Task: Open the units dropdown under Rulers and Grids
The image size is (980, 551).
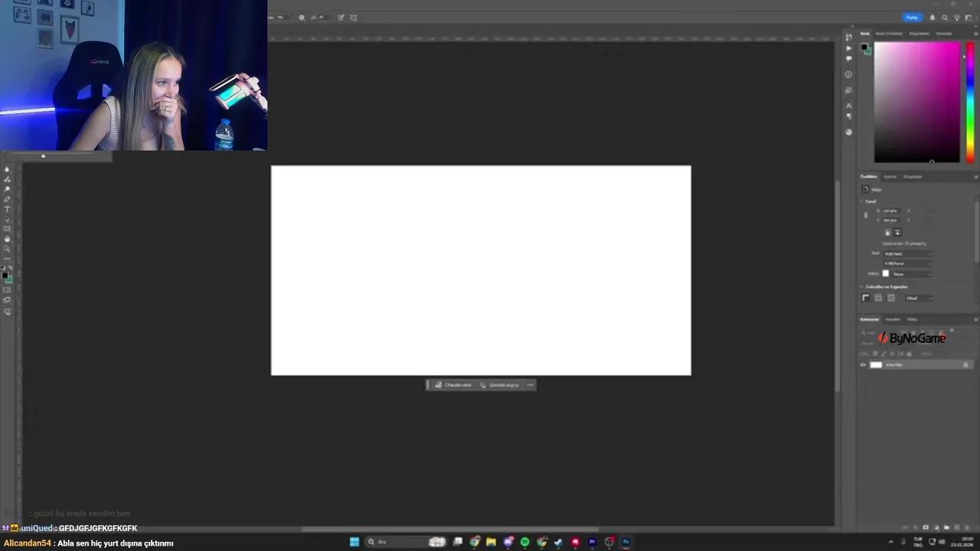Action: pos(919,298)
